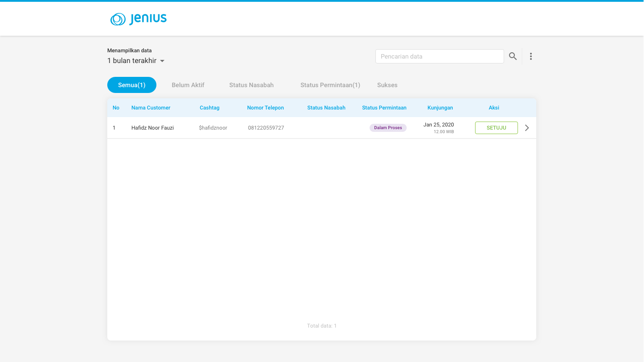The image size is (644, 362).
Task: Click visit time 12.00 WIB
Action: [444, 132]
